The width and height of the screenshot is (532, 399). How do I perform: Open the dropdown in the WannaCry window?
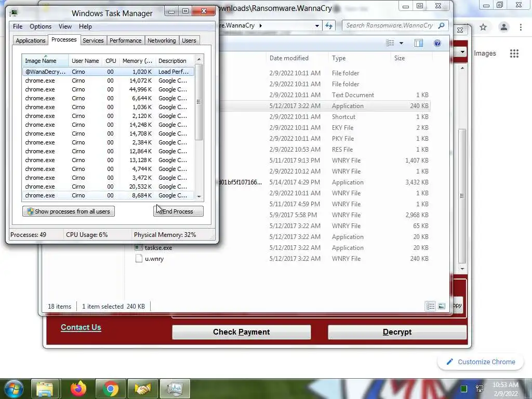coord(462,52)
